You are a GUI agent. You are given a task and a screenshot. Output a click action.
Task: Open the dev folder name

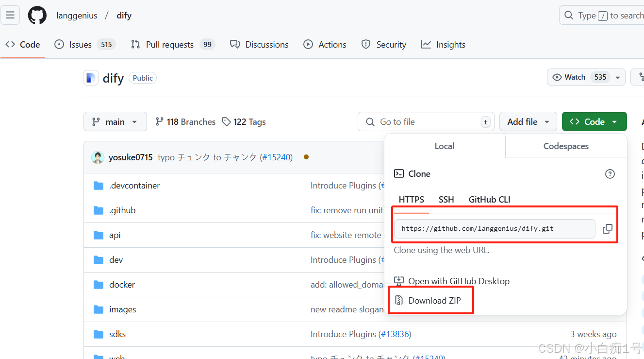116,260
